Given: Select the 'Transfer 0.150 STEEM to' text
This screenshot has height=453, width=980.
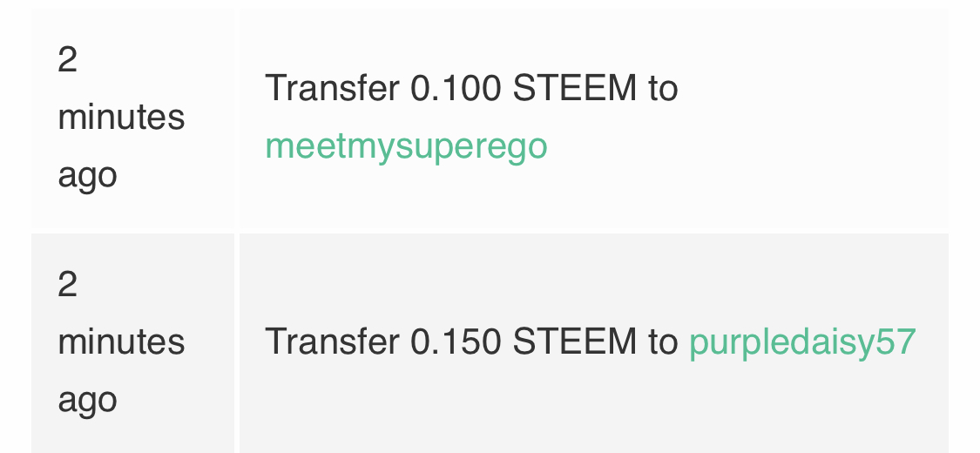Looking at the screenshot, I should coord(472,342).
